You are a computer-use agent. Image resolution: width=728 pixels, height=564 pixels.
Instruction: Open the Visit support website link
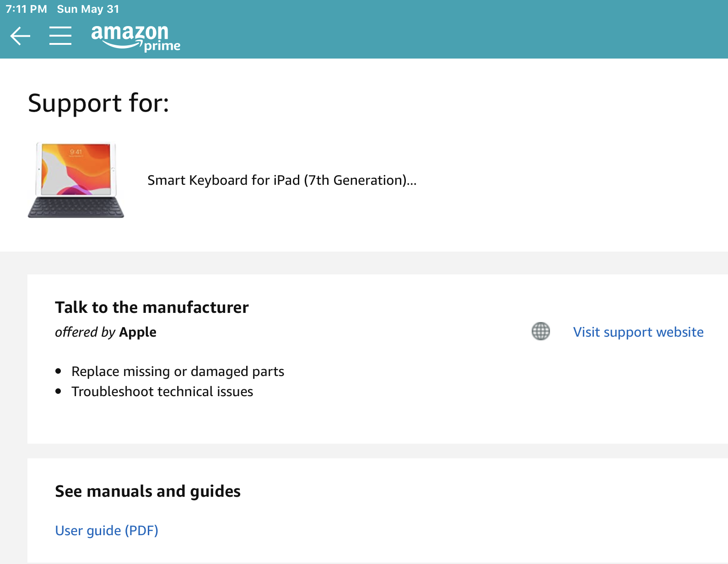click(x=638, y=332)
